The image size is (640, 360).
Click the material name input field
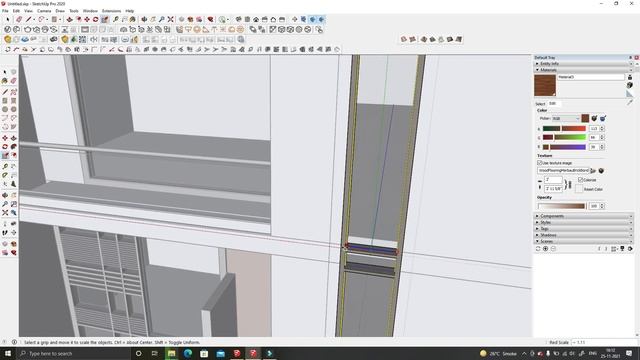pyautogui.click(x=591, y=77)
